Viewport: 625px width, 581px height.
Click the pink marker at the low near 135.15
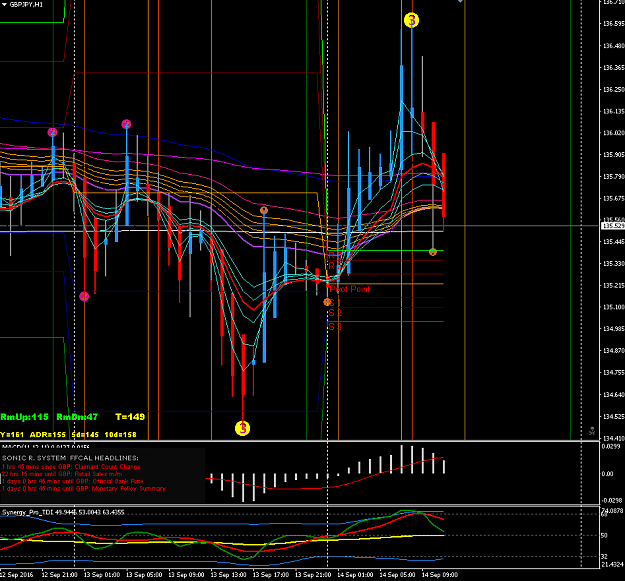click(84, 296)
